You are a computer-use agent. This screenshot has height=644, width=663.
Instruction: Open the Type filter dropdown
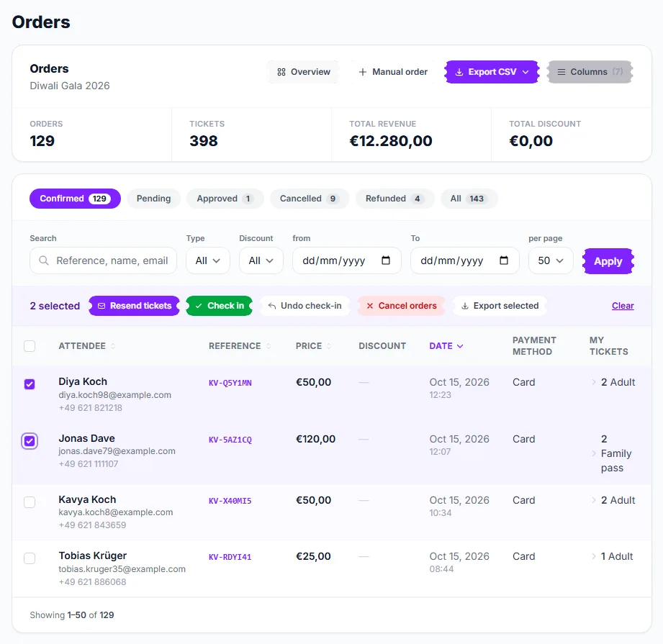[x=208, y=260]
